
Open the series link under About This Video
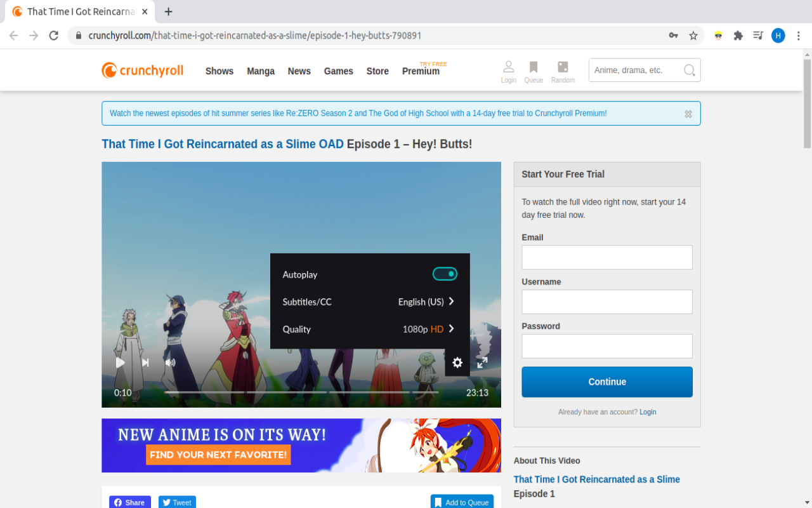(597, 479)
